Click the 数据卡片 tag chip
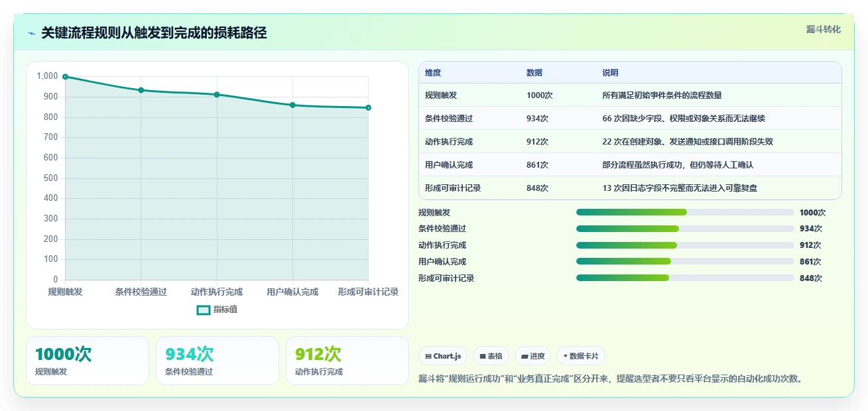868x411 pixels. pyautogui.click(x=581, y=356)
